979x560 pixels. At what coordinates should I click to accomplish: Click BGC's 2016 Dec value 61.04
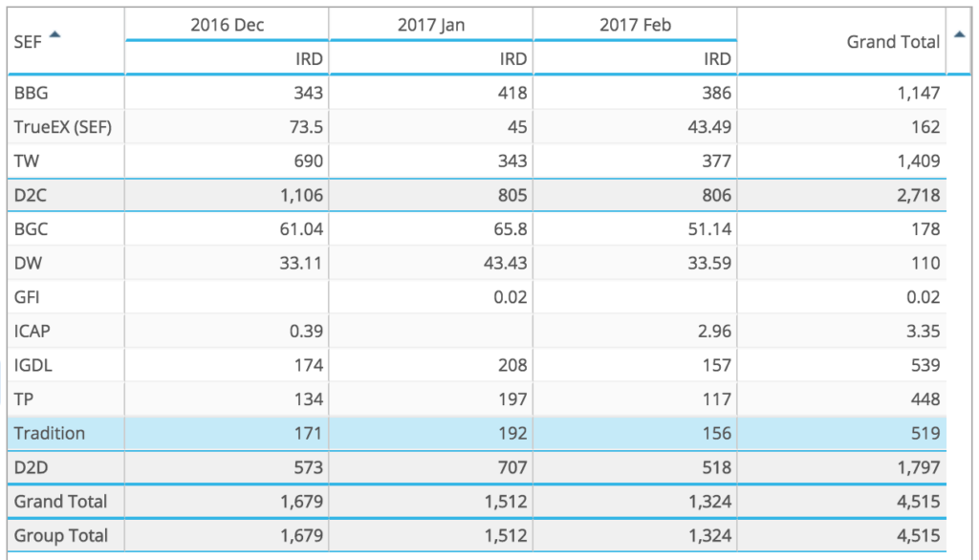[301, 229]
